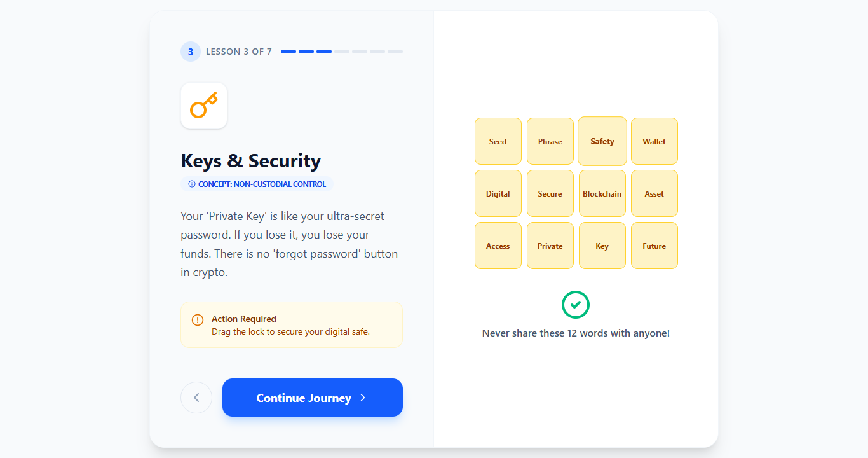This screenshot has width=868, height=458.
Task: Click the arrow on Continue Journey
Action: coord(363,398)
